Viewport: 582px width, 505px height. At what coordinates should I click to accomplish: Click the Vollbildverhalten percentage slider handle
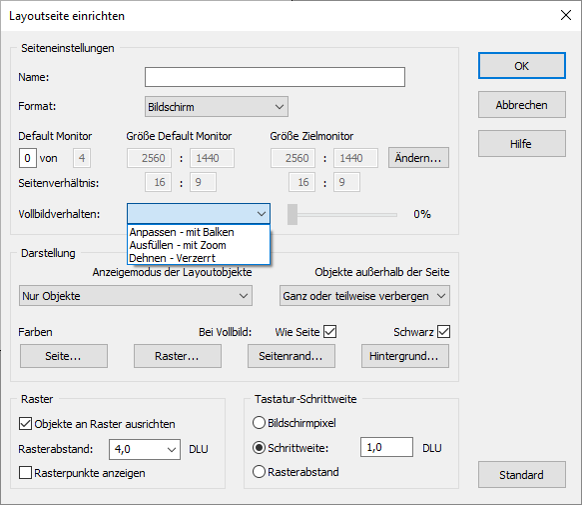[x=292, y=214]
